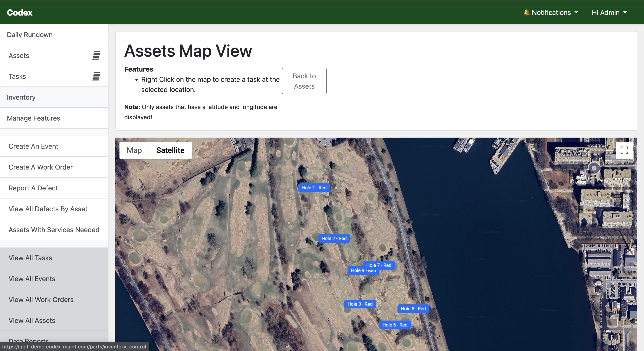Image resolution: width=644 pixels, height=351 pixels.
Task: Open Create A Work Order
Action: click(40, 167)
